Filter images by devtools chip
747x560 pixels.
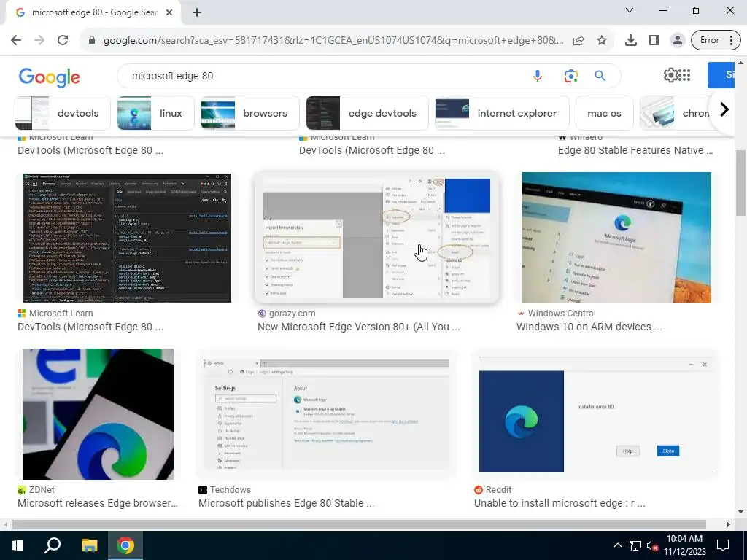(63, 113)
